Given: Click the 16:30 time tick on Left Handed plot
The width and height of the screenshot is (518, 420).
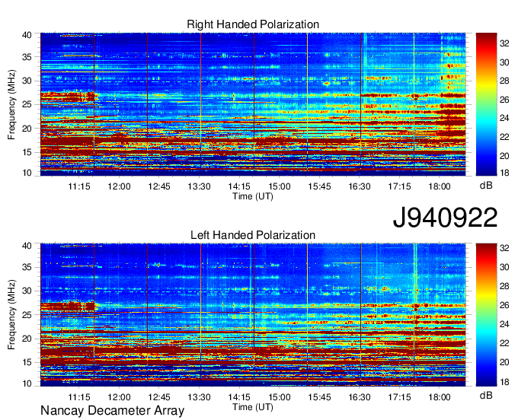Looking at the screenshot, I should [360, 397].
